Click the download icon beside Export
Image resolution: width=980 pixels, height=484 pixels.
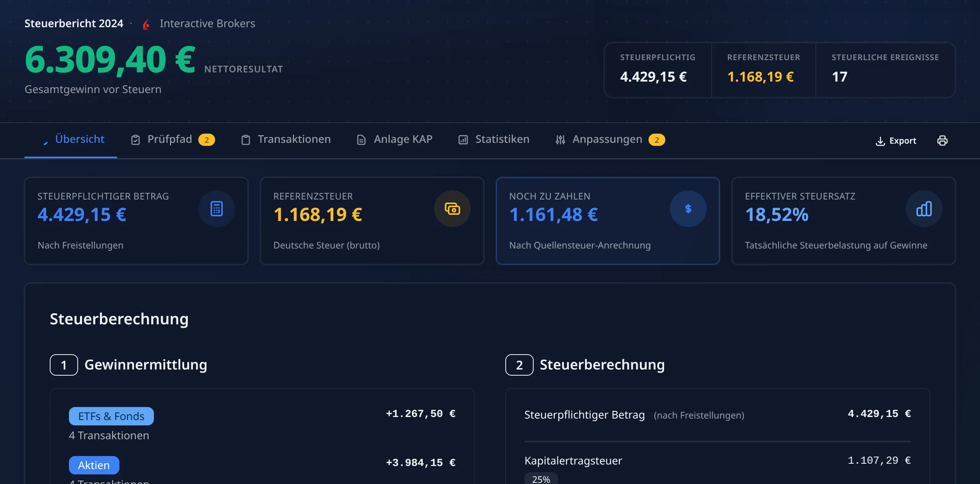(880, 141)
